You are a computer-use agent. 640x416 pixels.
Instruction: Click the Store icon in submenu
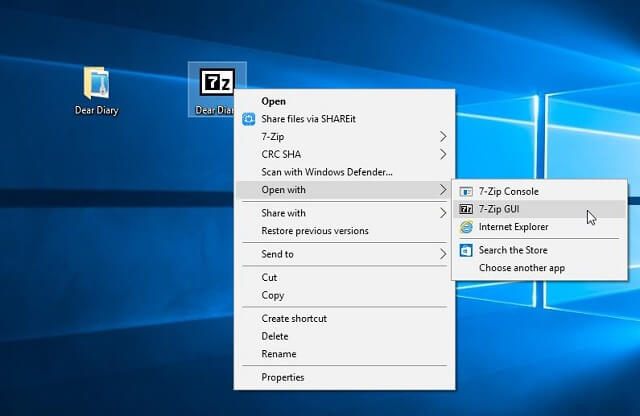pos(466,250)
